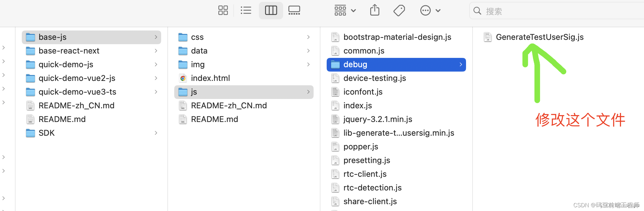Viewport: 644px width, 211px height.
Task: Switch to icon grid view
Action: click(223, 11)
